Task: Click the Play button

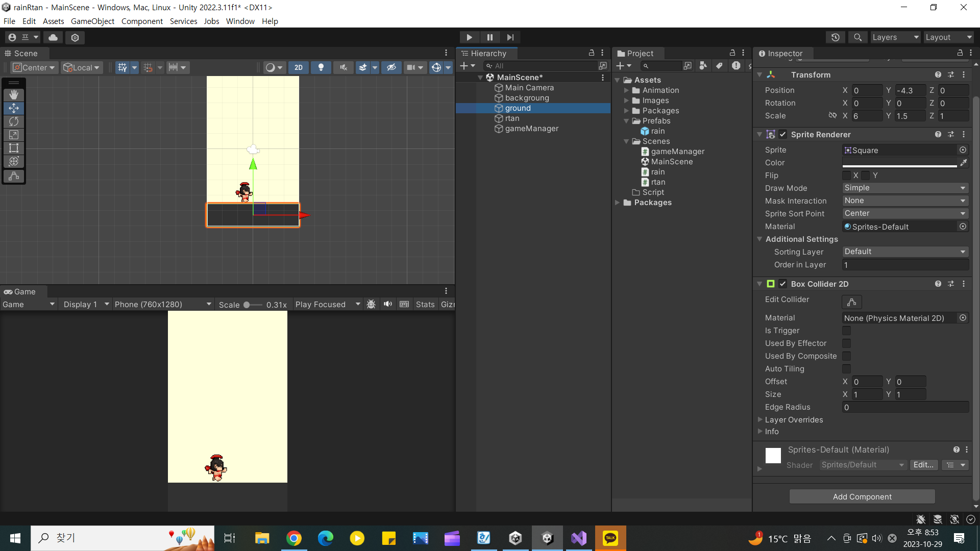Action: coord(469,37)
